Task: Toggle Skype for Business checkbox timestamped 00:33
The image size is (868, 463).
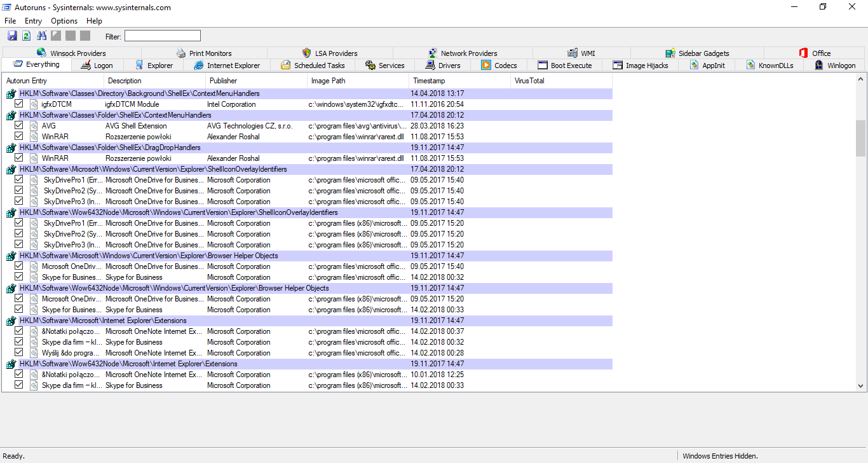Action: pos(18,309)
